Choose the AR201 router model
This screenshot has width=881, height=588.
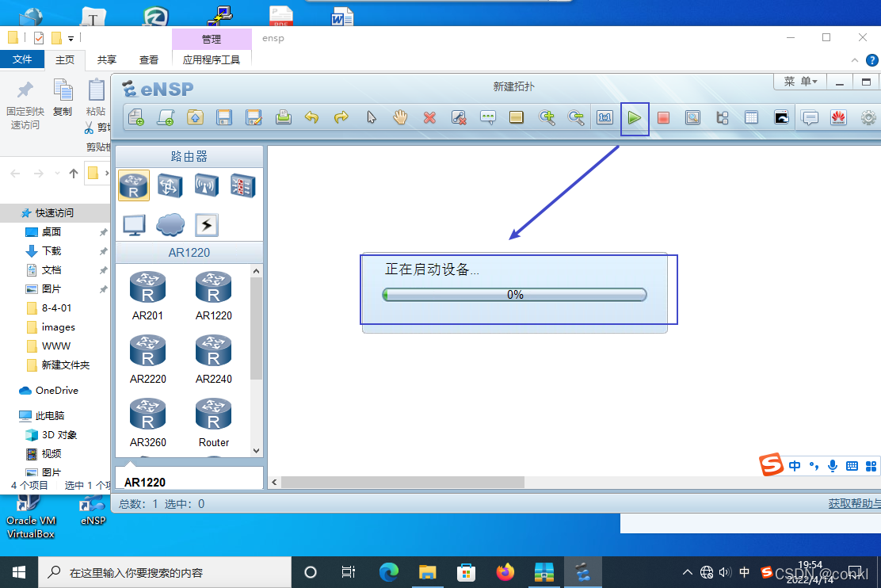[x=147, y=296]
